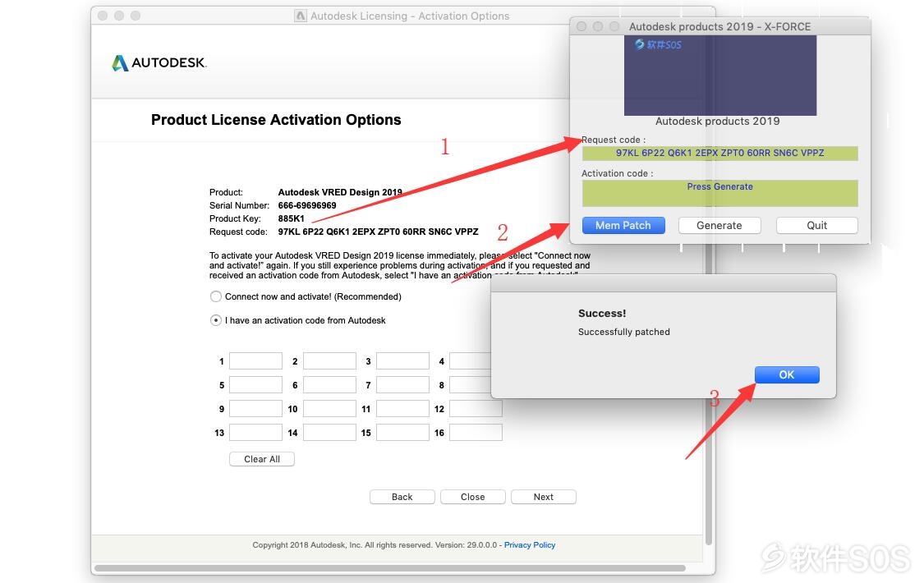This screenshot has width=924, height=583.
Task: Click the Clear All button
Action: [262, 459]
